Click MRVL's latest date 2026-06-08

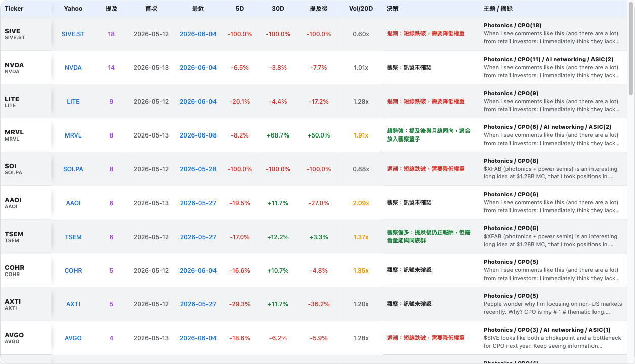(198, 135)
